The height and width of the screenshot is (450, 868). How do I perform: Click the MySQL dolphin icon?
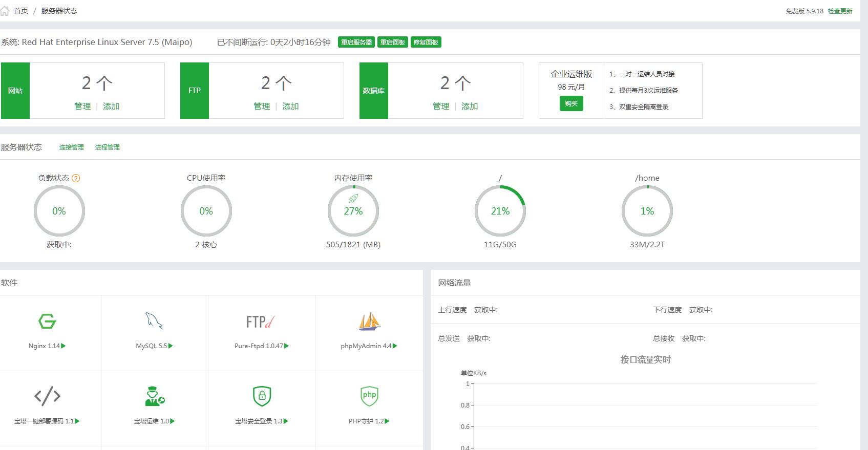154,321
